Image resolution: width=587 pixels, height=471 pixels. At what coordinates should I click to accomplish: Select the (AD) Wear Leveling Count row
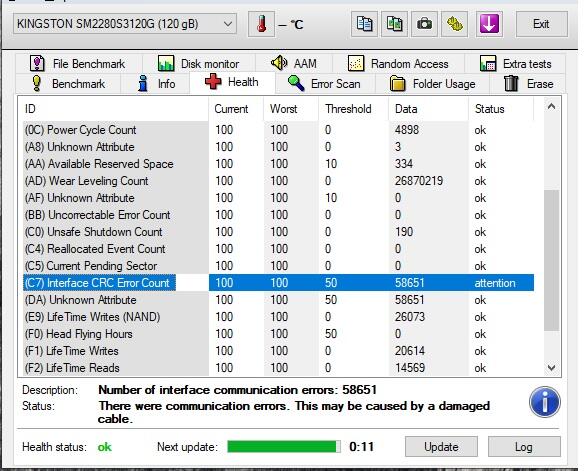(x=279, y=181)
